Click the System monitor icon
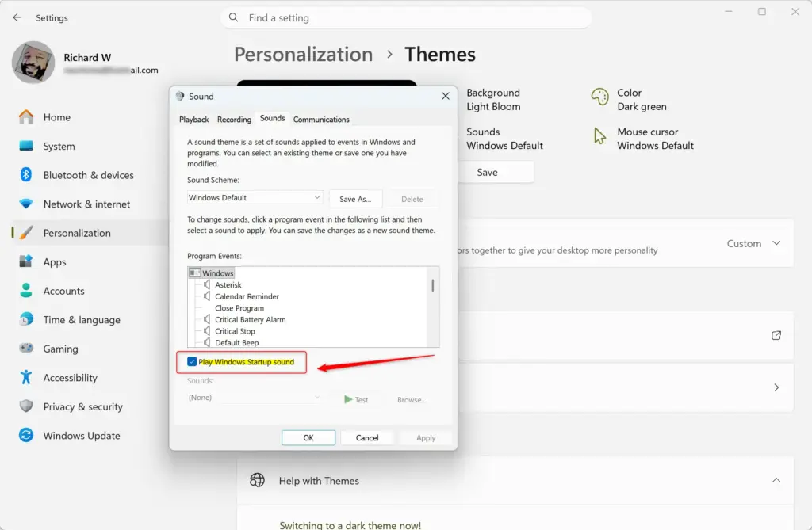The width and height of the screenshot is (812, 530). click(x=26, y=146)
